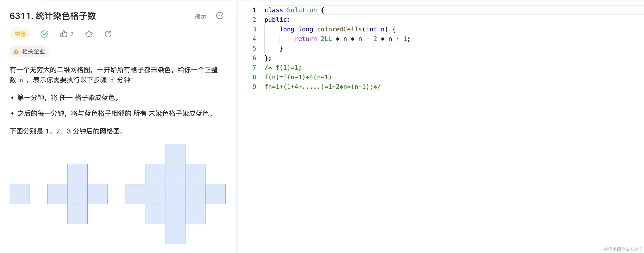This screenshot has height=253, width=644.
Task: Click the 相关企业 companies tag
Action: click(29, 52)
